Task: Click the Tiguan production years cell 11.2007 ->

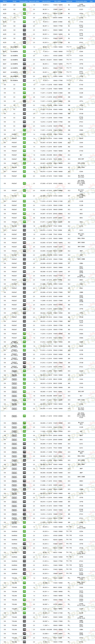Action: click(46, 625)
